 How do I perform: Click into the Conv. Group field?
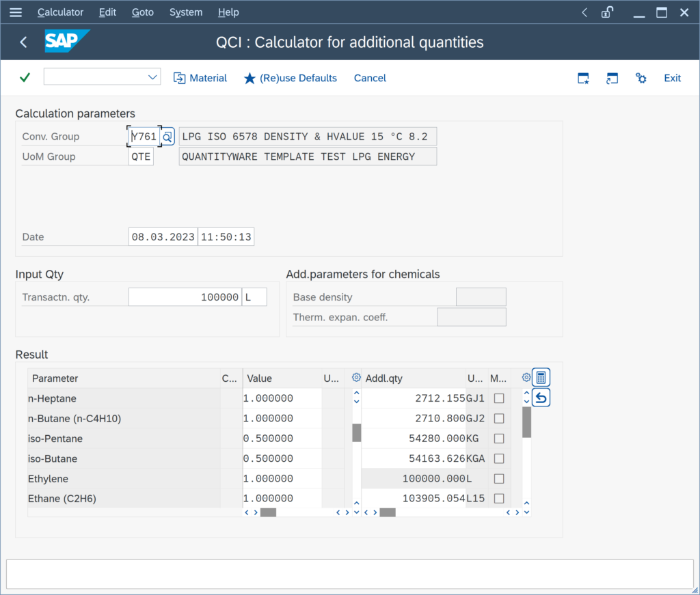145,137
